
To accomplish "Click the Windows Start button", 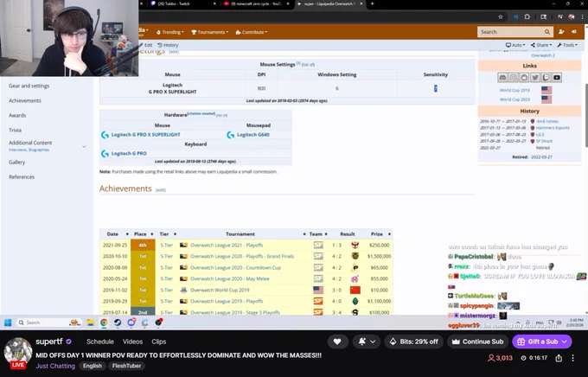I will point(8,323).
